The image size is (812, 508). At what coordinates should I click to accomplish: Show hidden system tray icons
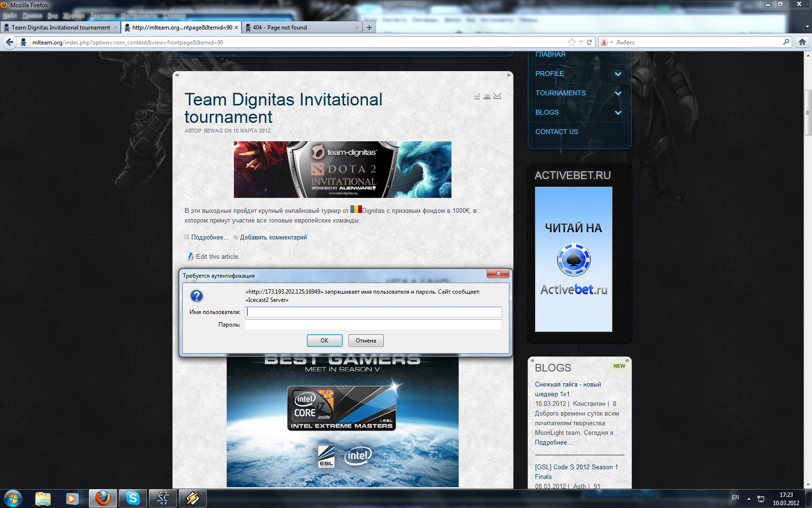pos(749,498)
